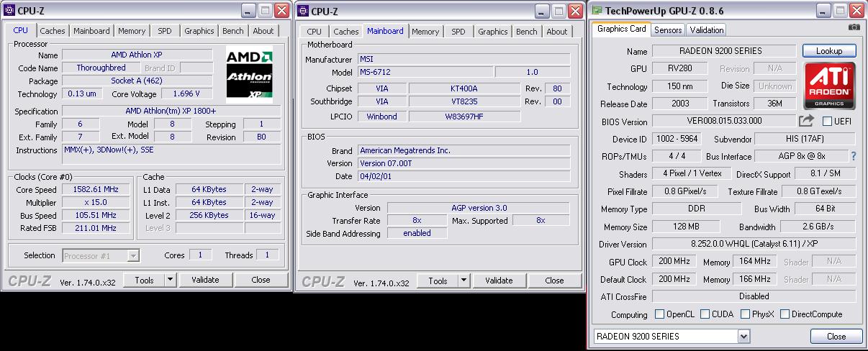
Task: Click the GPU-Z title bar icon
Action: pos(597,11)
